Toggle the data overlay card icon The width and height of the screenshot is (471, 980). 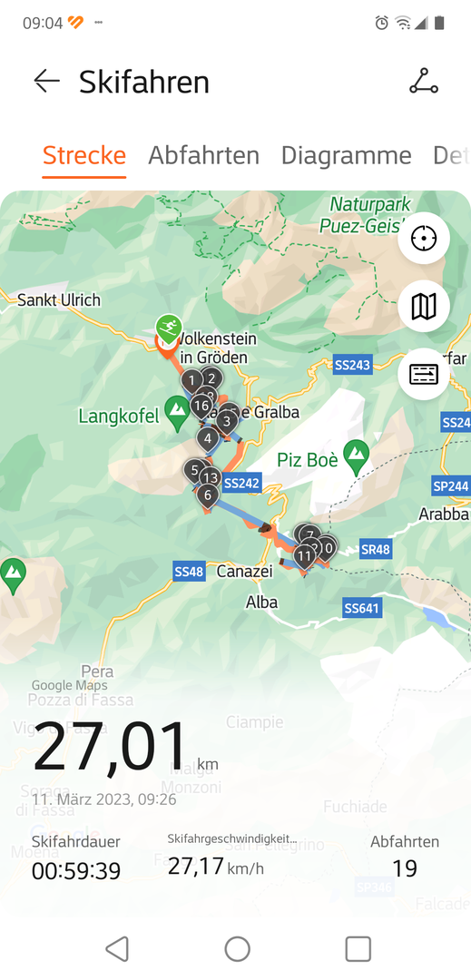click(x=424, y=374)
